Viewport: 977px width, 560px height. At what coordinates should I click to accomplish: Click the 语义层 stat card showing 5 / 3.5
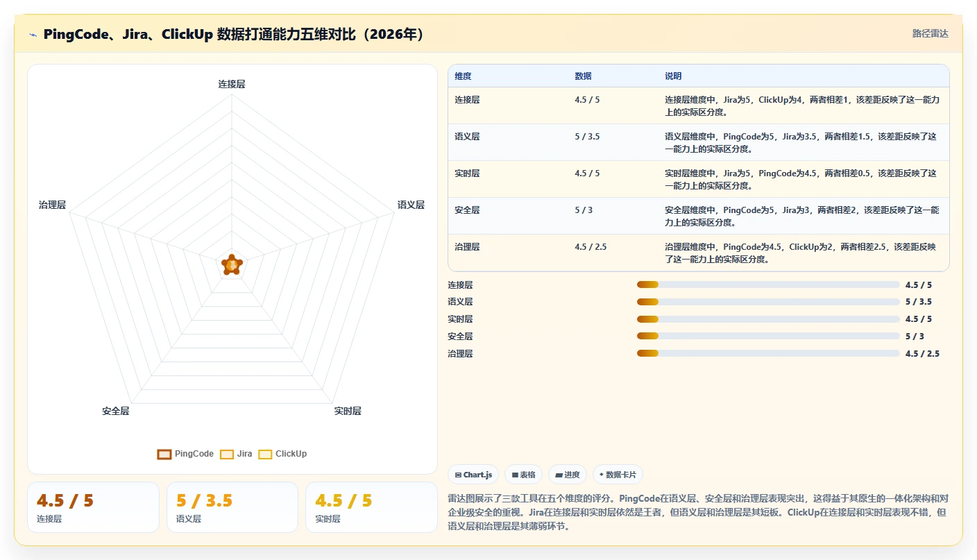(232, 507)
